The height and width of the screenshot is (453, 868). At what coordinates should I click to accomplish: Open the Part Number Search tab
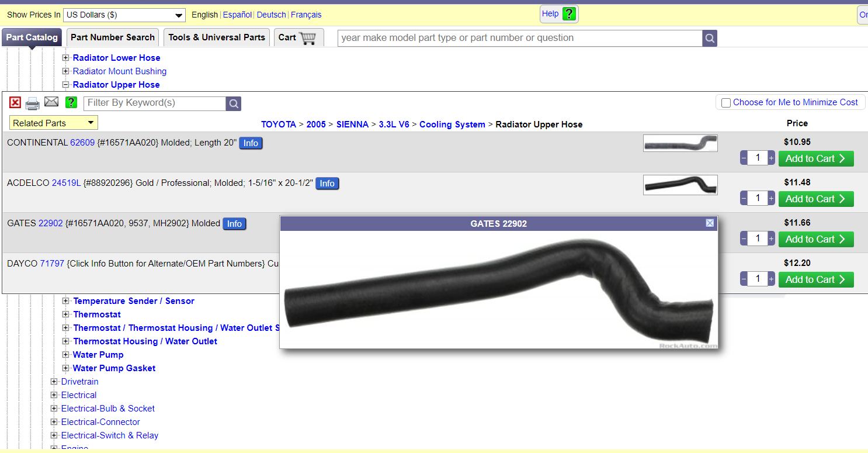tap(113, 37)
